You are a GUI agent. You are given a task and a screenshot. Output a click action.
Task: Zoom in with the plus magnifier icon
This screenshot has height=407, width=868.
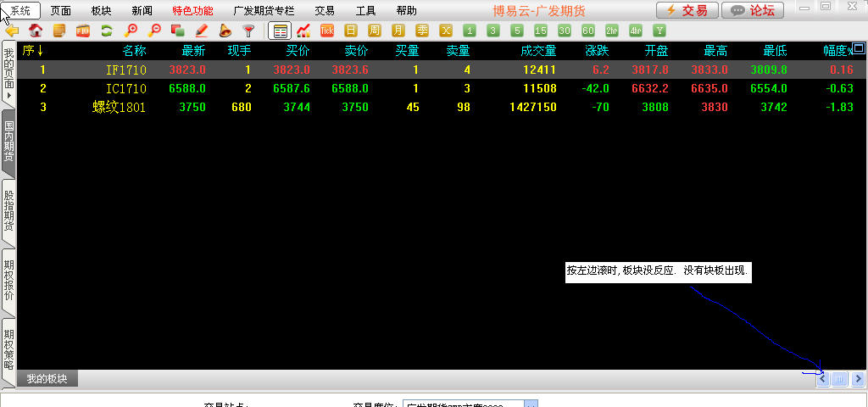click(131, 31)
